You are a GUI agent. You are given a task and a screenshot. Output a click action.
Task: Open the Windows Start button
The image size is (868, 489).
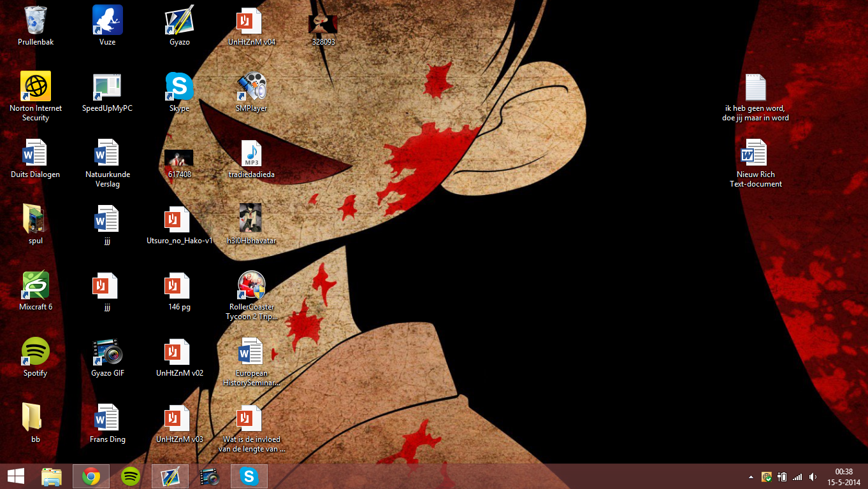pyautogui.click(x=16, y=476)
